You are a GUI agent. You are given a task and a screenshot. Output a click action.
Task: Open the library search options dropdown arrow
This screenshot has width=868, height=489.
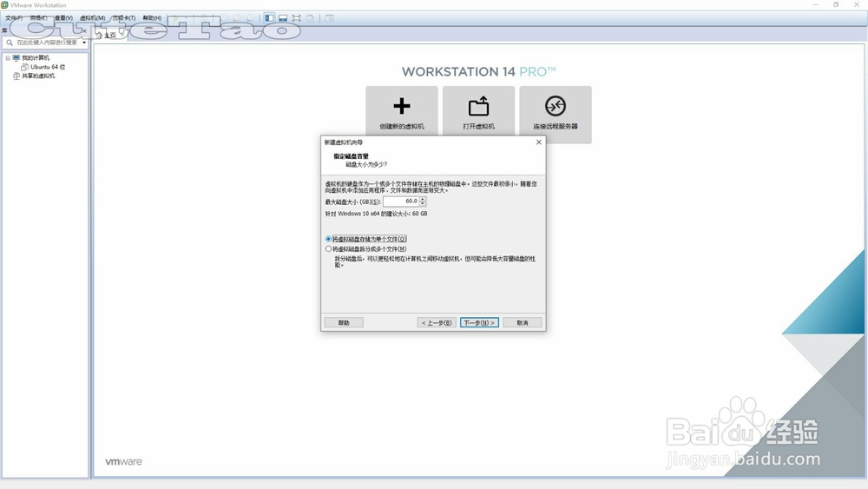tap(84, 43)
